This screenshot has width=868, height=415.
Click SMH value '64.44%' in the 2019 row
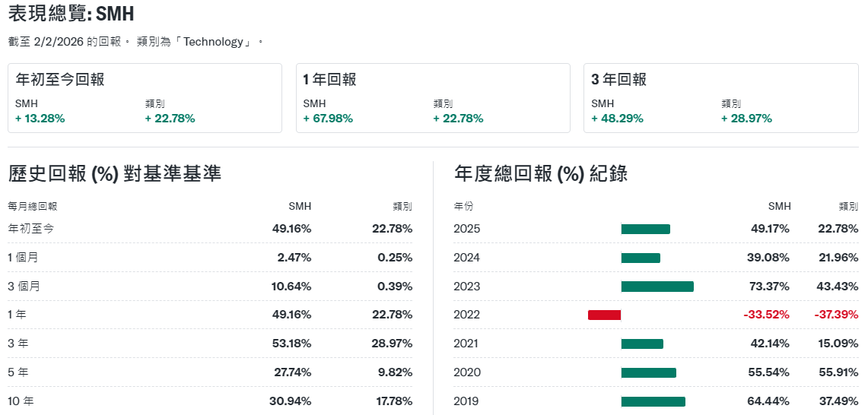770,401
